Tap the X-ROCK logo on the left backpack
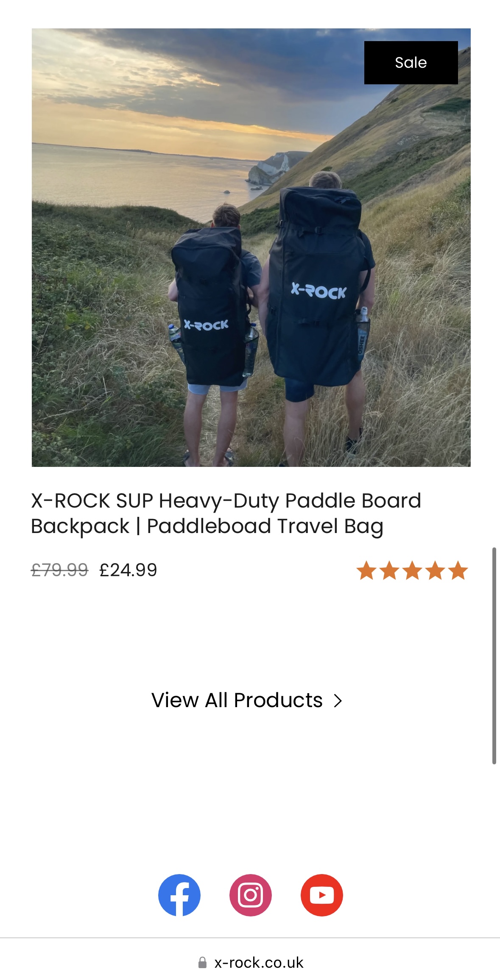Screen dimensions: 500x980 tap(206, 325)
